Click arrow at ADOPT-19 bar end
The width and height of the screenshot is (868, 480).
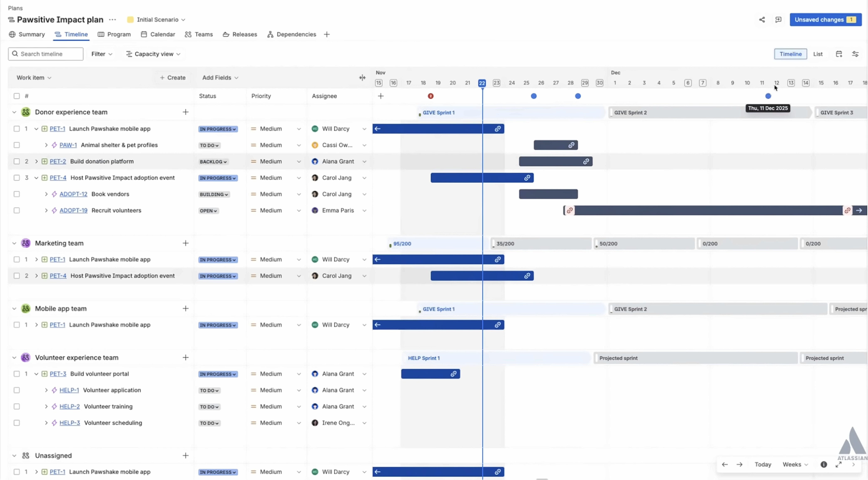(x=859, y=210)
